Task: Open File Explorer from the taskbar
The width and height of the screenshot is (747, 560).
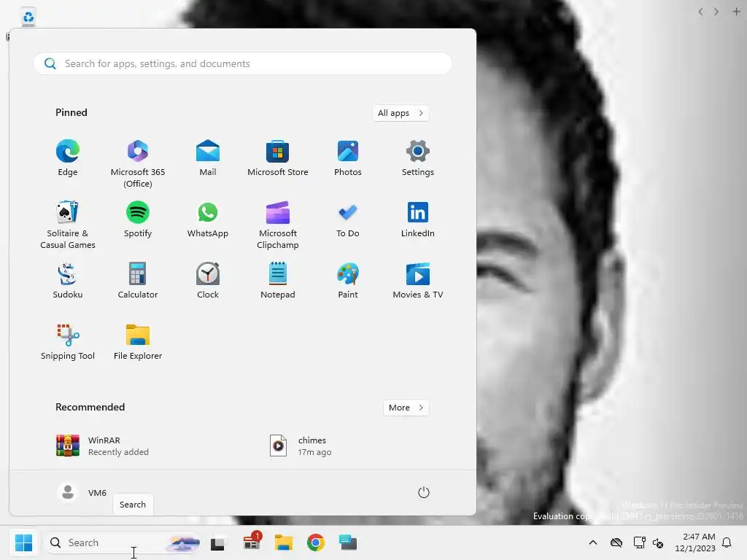Action: [x=284, y=542]
